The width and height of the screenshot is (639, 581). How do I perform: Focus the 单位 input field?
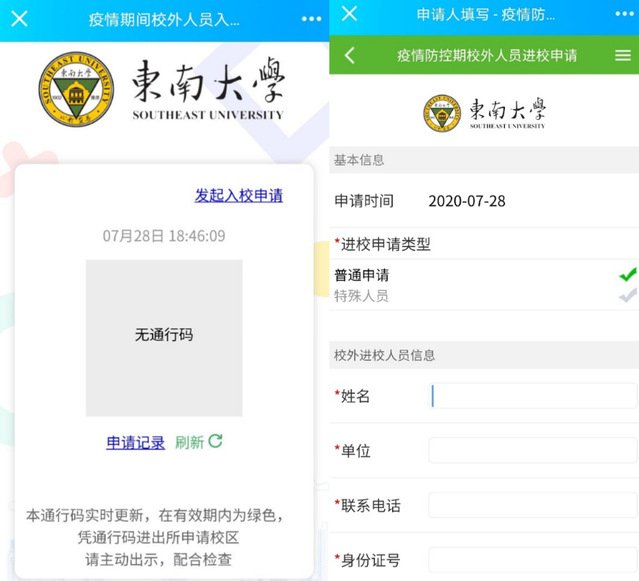click(x=533, y=450)
